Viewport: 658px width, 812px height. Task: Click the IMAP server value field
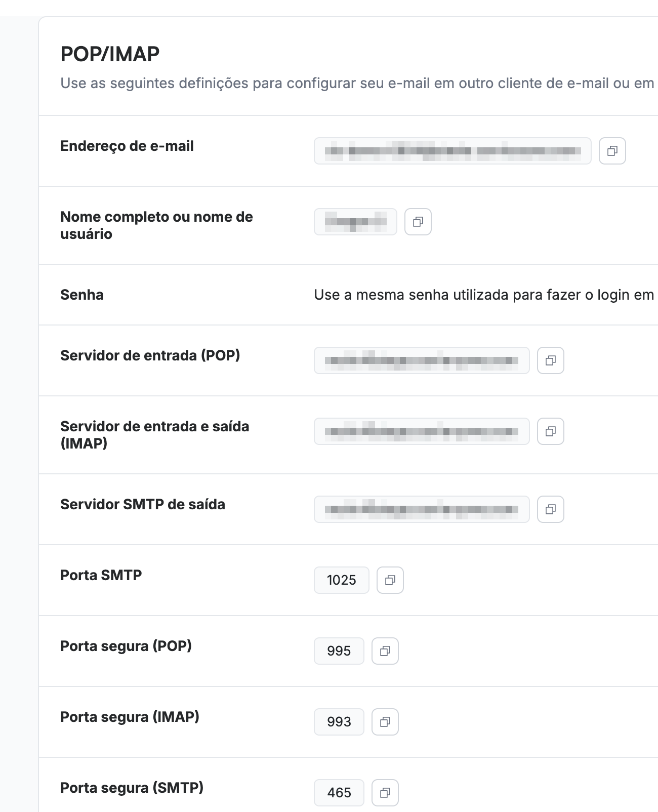click(x=422, y=431)
